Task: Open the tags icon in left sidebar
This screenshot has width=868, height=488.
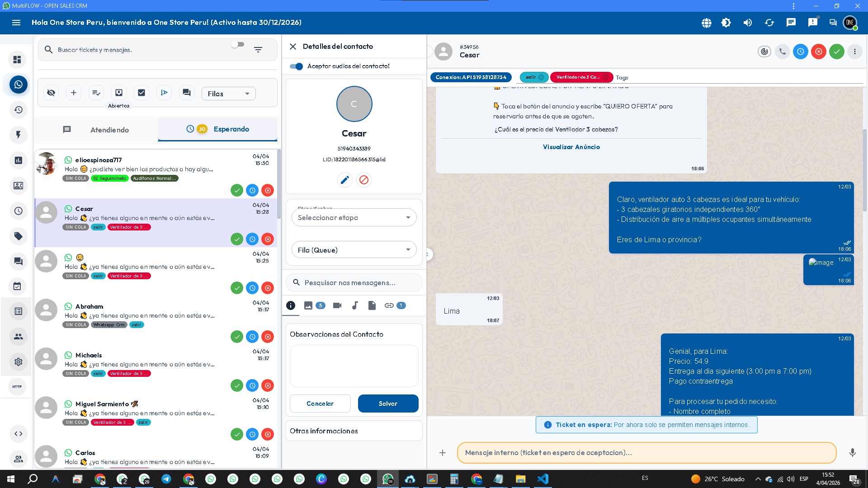Action: (x=19, y=236)
